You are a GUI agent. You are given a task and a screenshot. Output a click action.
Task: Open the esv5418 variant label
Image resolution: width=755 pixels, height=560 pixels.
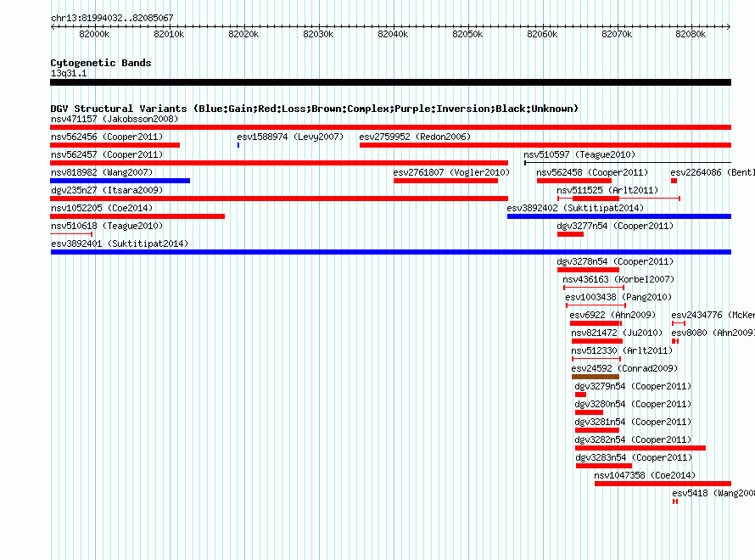tap(713, 493)
